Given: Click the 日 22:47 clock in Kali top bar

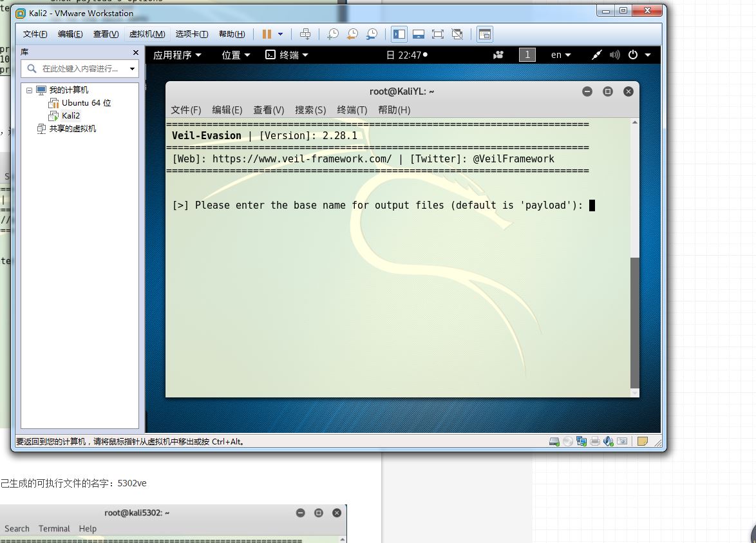Looking at the screenshot, I should 407,55.
